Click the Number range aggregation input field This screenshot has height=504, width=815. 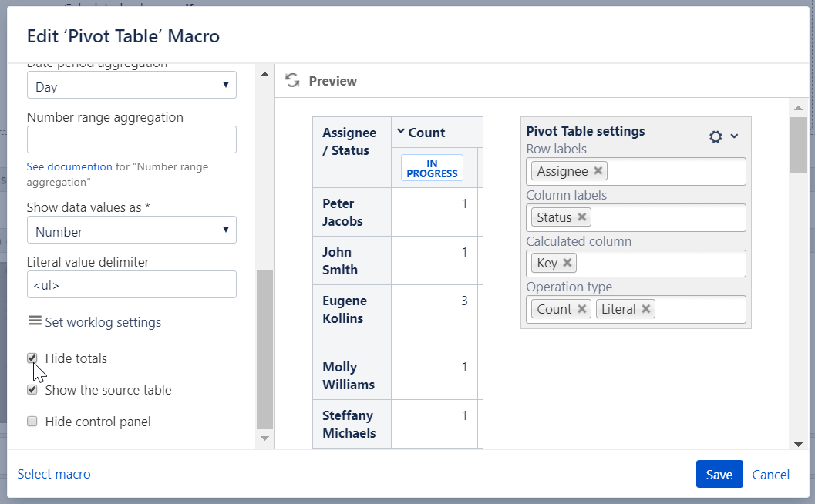pyautogui.click(x=131, y=139)
